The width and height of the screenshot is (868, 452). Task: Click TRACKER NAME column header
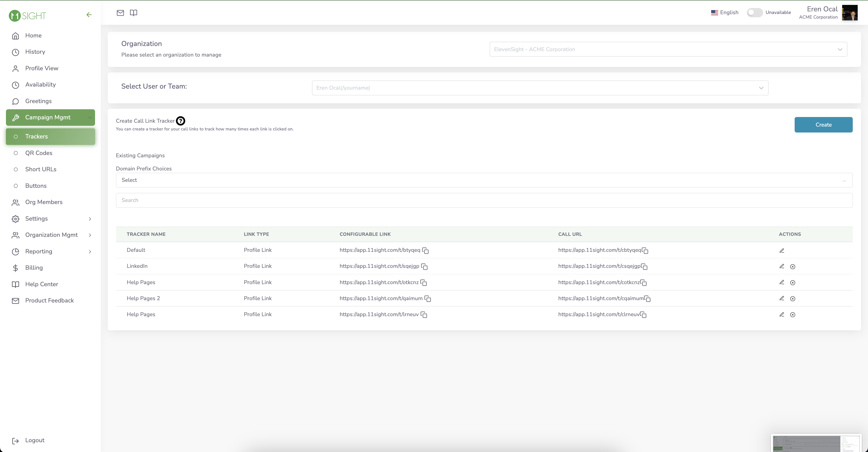[146, 234]
